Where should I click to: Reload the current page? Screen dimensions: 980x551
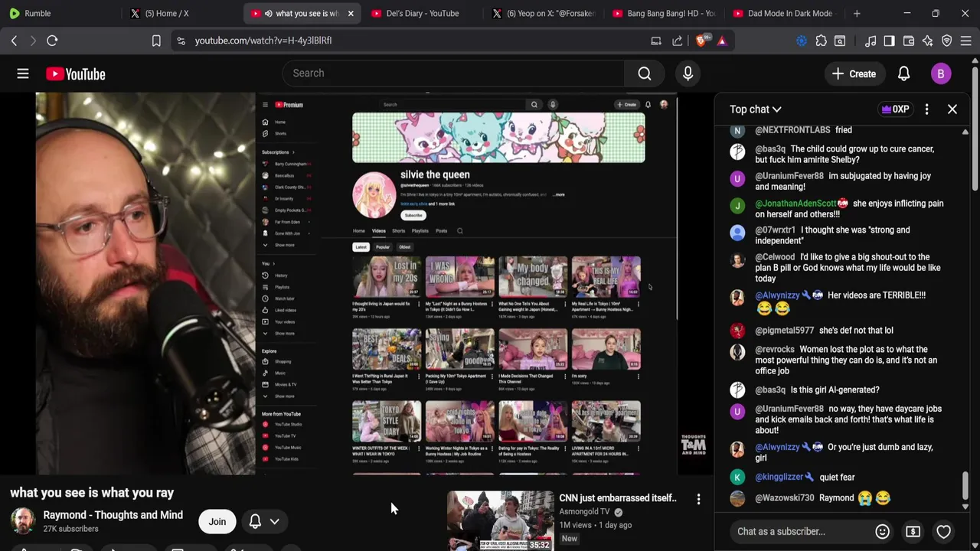click(x=52, y=41)
